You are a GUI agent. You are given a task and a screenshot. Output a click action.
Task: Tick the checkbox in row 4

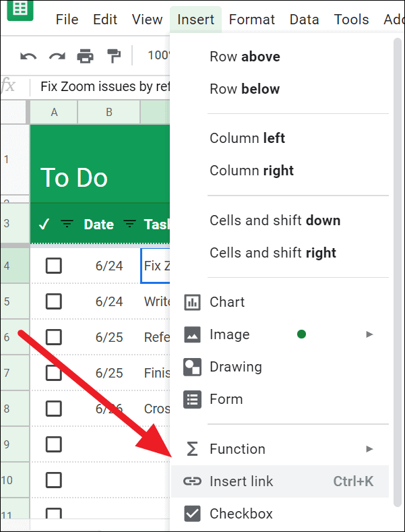(54, 266)
